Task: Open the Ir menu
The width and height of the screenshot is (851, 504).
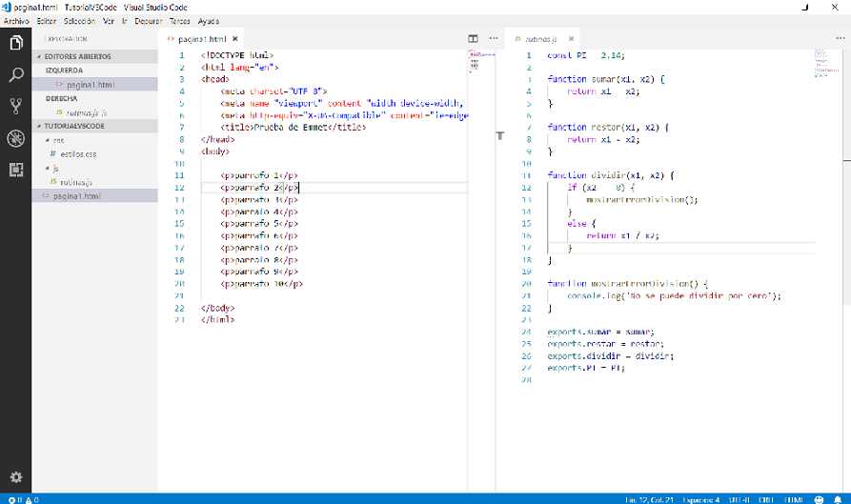Action: coord(124,21)
